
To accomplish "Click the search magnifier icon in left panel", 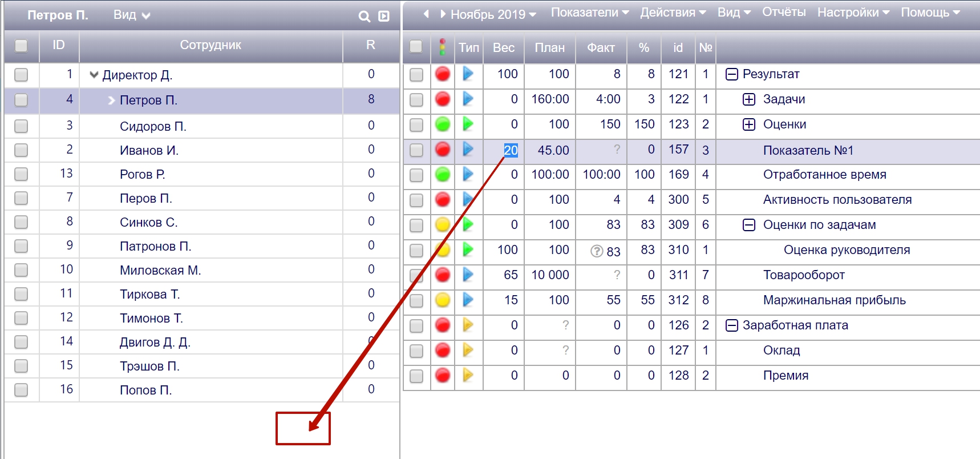I will click(364, 17).
